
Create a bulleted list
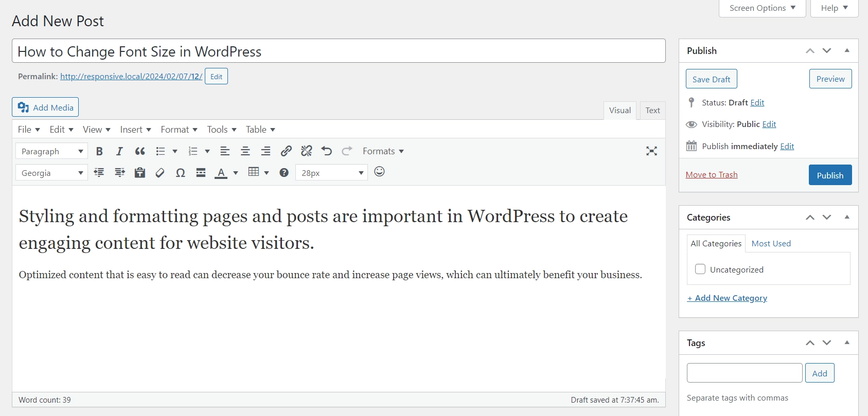point(161,151)
